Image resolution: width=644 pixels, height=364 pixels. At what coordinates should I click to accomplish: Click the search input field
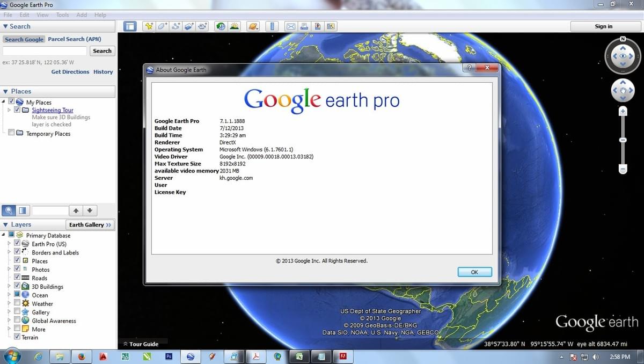(46, 50)
